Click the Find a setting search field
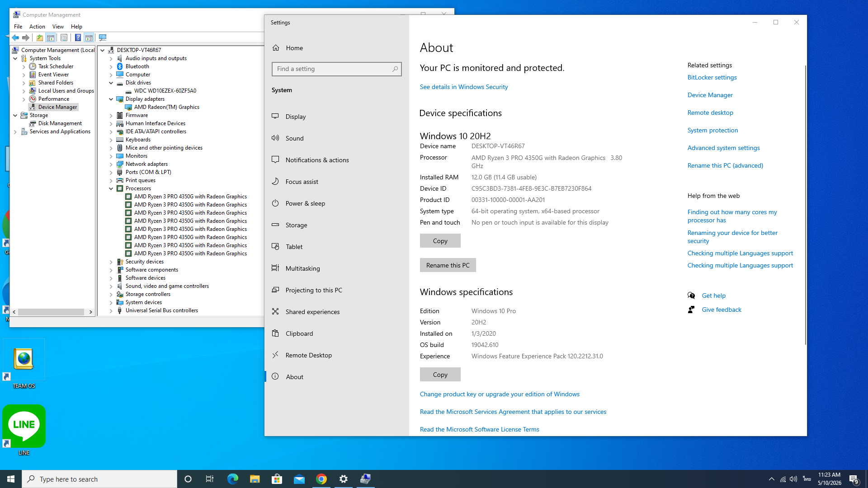The image size is (868, 488). click(336, 69)
